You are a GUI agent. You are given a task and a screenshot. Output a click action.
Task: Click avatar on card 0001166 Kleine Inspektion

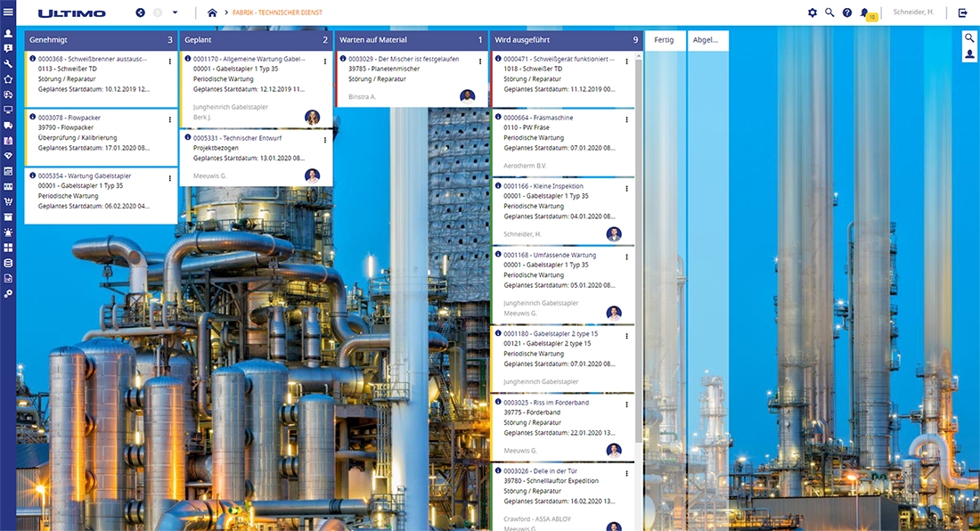(x=614, y=233)
